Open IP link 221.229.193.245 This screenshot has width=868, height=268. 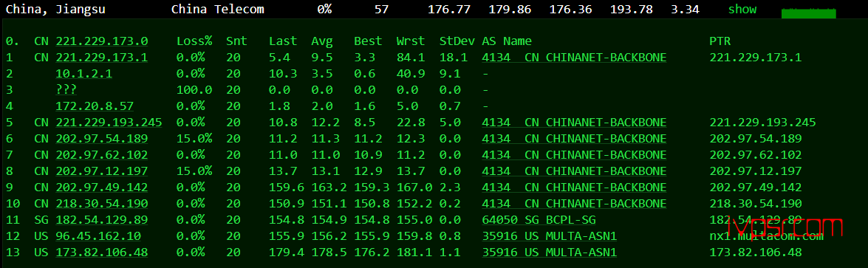(x=109, y=123)
